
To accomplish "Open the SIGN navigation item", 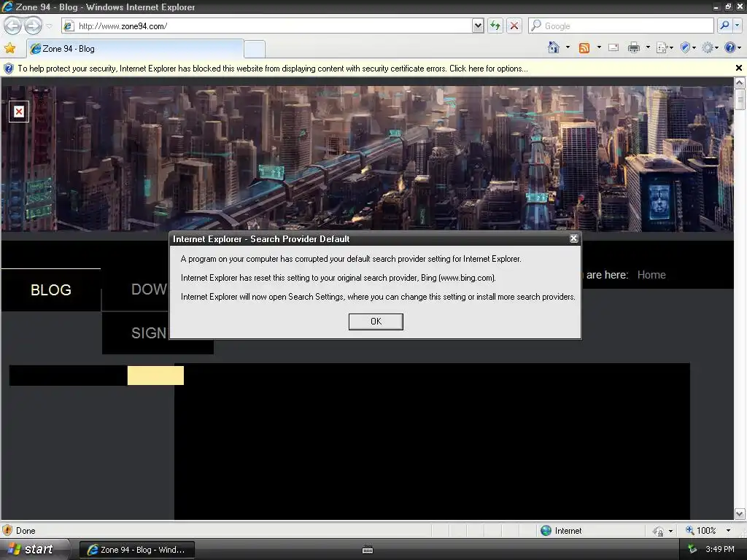I will coord(149,332).
